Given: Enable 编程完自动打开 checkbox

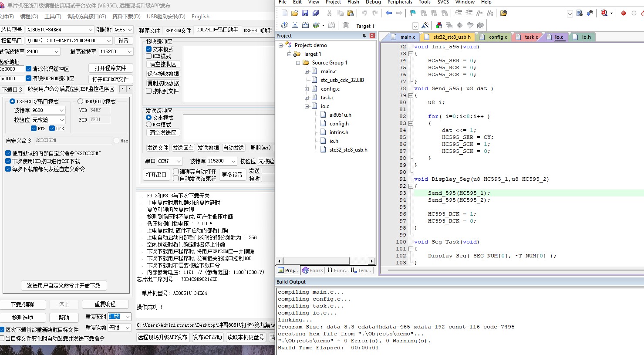Looking at the screenshot, I should [175, 172].
